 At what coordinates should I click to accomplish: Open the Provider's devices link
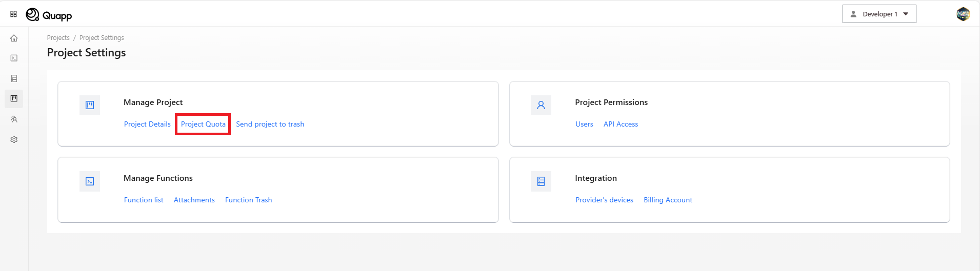click(x=604, y=200)
